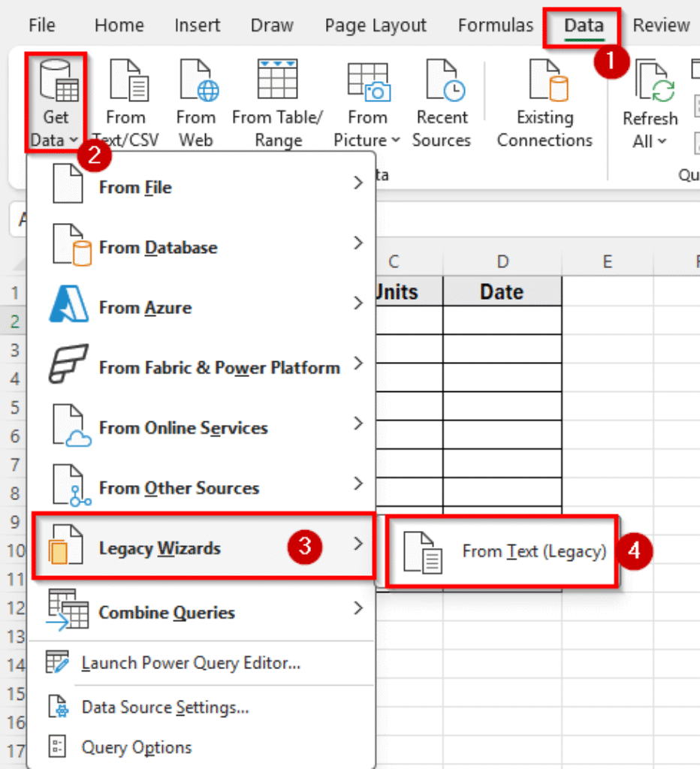Click the From Web globe icon

pyautogui.click(x=199, y=80)
